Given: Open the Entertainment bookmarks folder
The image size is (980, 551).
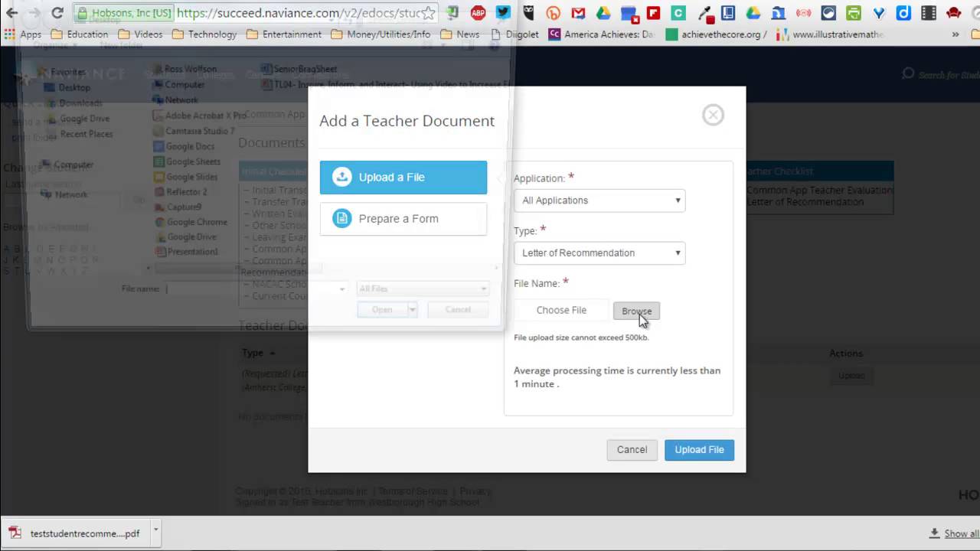Looking at the screenshot, I should (x=284, y=34).
